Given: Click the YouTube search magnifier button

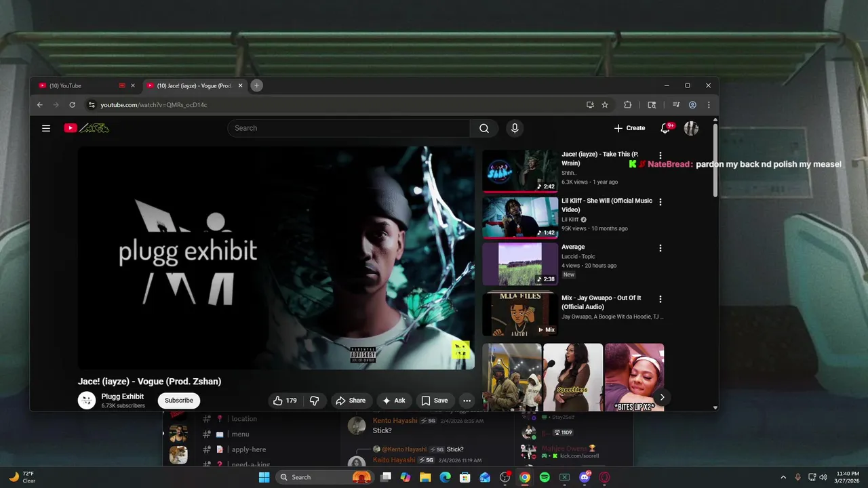Looking at the screenshot, I should (x=484, y=128).
